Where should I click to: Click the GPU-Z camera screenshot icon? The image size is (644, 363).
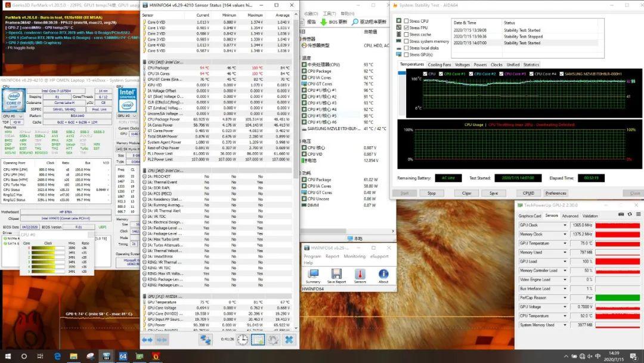pyautogui.click(x=621, y=214)
